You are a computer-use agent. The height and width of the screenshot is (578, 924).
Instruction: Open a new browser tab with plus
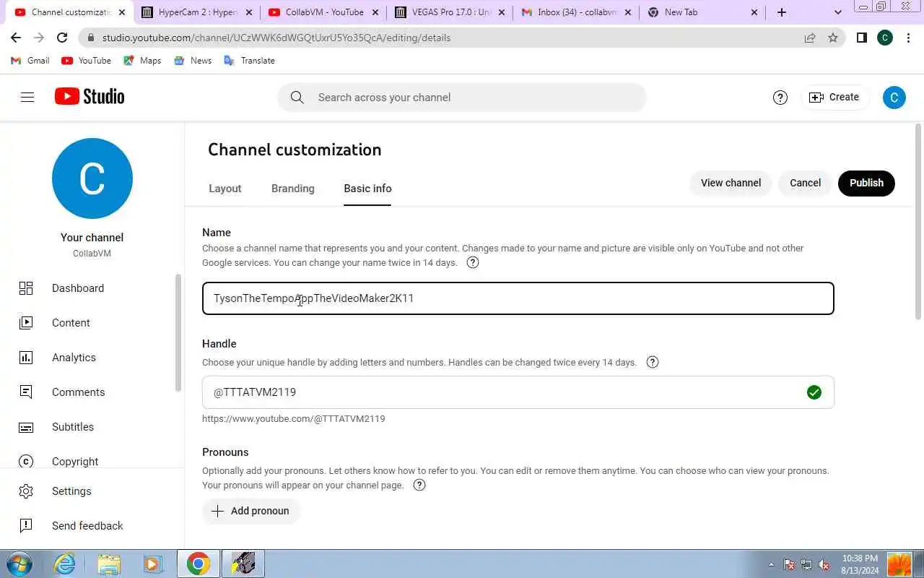point(782,12)
